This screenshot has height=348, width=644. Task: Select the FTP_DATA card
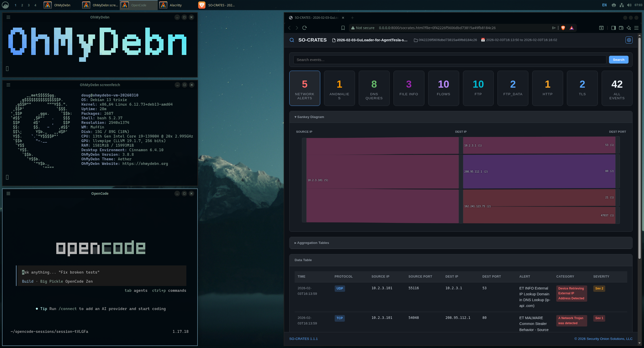point(513,88)
